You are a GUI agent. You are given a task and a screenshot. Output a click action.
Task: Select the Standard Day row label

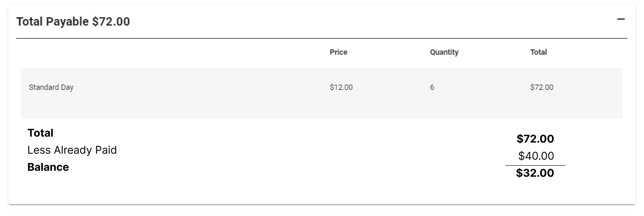pyautogui.click(x=51, y=87)
